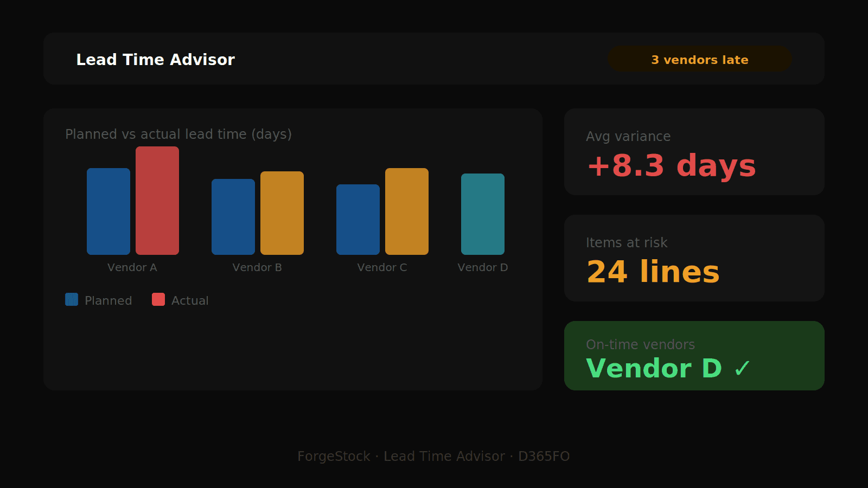Click the "3 vendors late" status badge
The height and width of the screenshot is (488, 868).
tap(699, 59)
